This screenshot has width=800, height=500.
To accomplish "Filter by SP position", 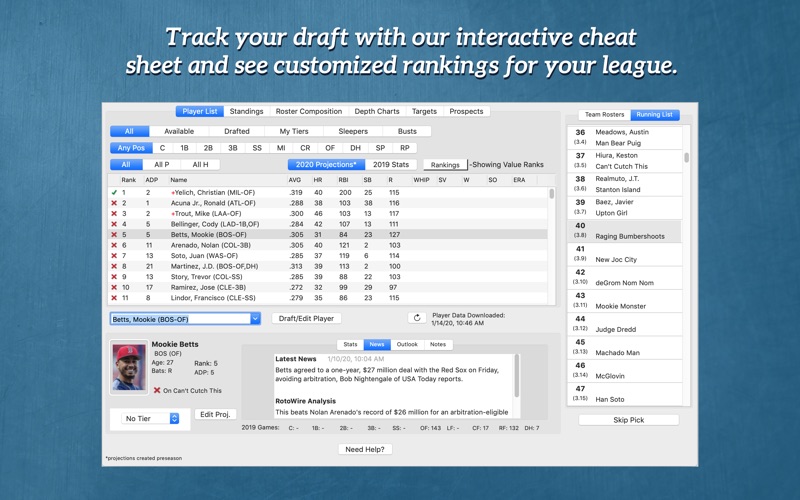I will click(380, 148).
